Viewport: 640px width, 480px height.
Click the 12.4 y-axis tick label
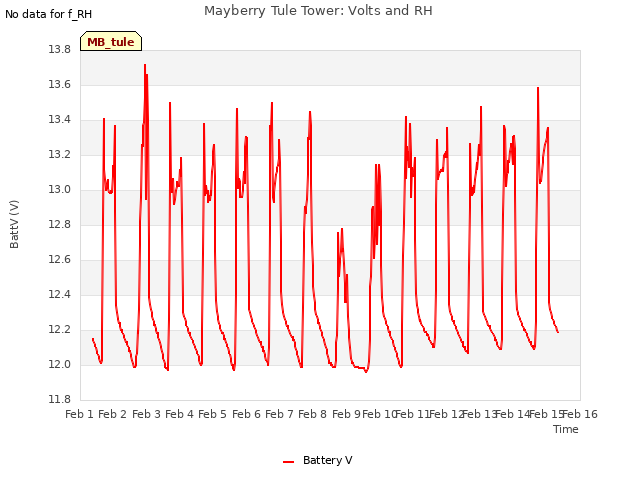tap(60, 295)
